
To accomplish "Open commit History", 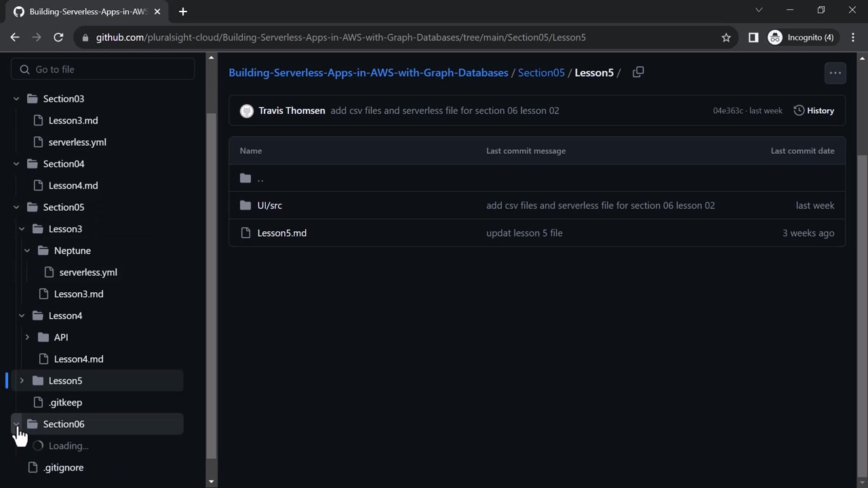I will point(814,110).
